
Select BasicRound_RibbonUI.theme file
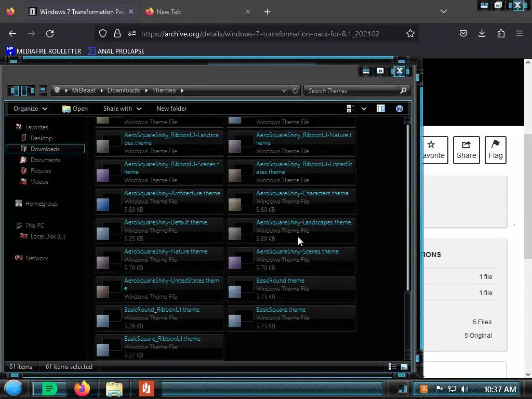(x=159, y=318)
